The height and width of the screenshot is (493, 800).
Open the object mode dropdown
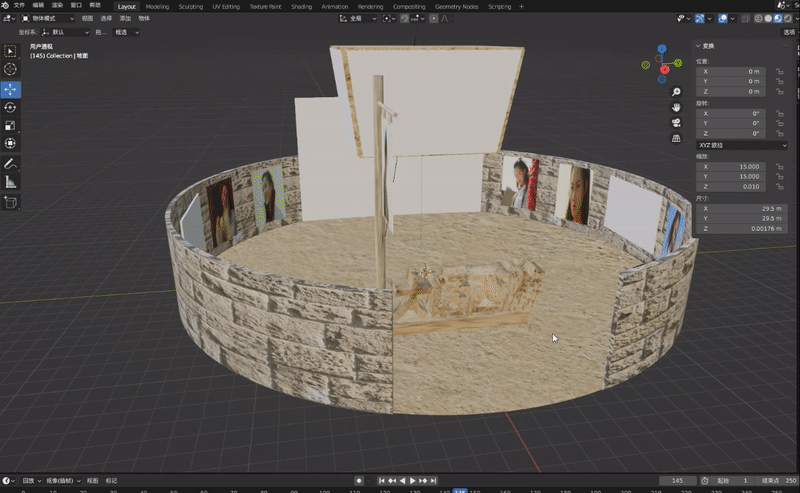click(47, 18)
